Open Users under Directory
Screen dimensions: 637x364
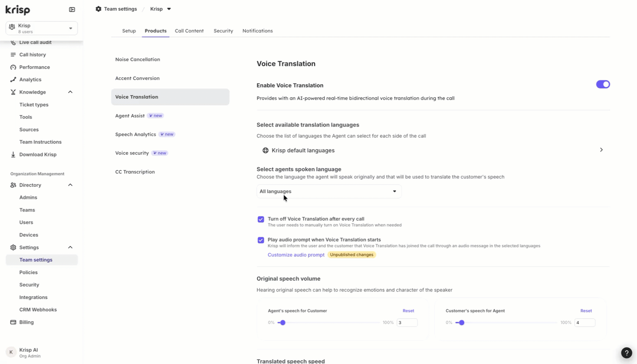[x=26, y=222]
